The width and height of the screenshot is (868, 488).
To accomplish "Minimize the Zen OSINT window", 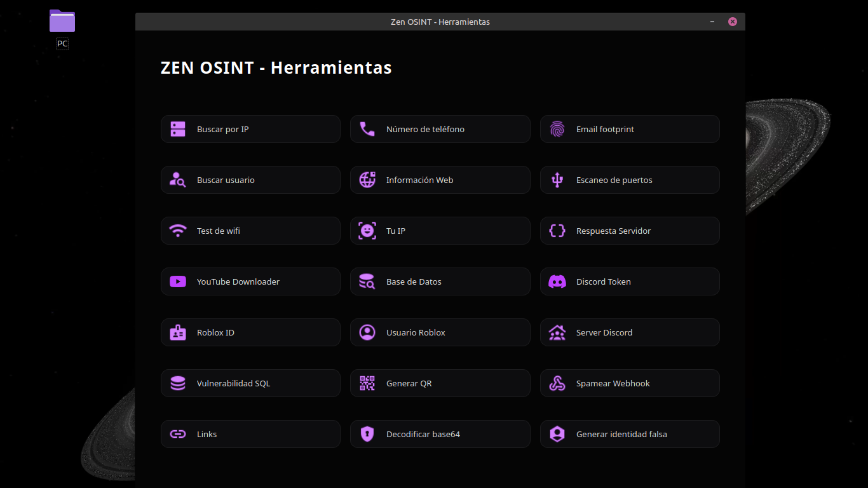I will pyautogui.click(x=712, y=22).
